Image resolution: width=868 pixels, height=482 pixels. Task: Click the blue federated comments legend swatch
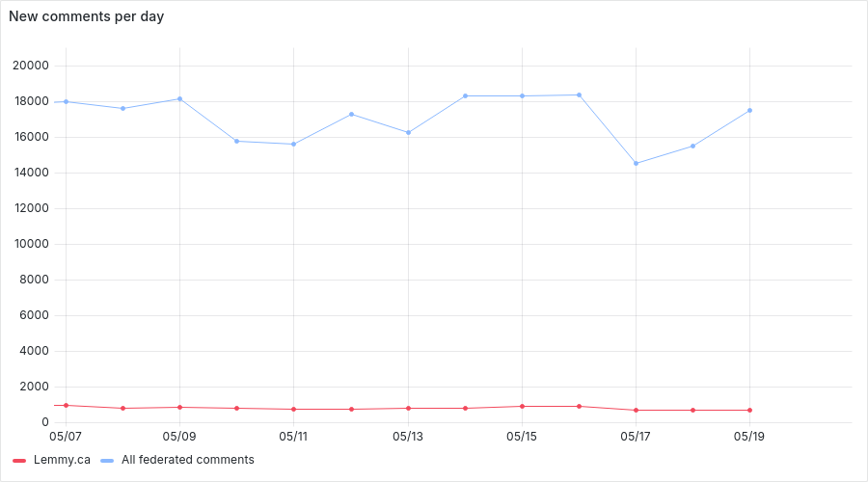coord(107,461)
